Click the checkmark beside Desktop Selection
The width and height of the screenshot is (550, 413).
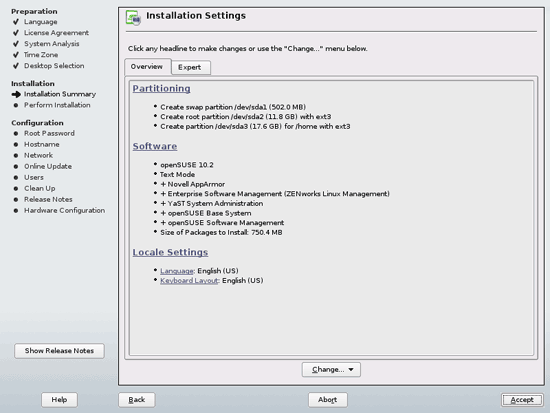[x=16, y=66]
